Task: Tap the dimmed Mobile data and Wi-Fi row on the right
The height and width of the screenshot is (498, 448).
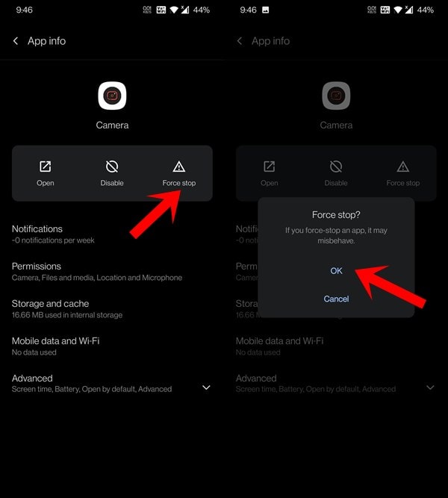Action: click(x=336, y=346)
